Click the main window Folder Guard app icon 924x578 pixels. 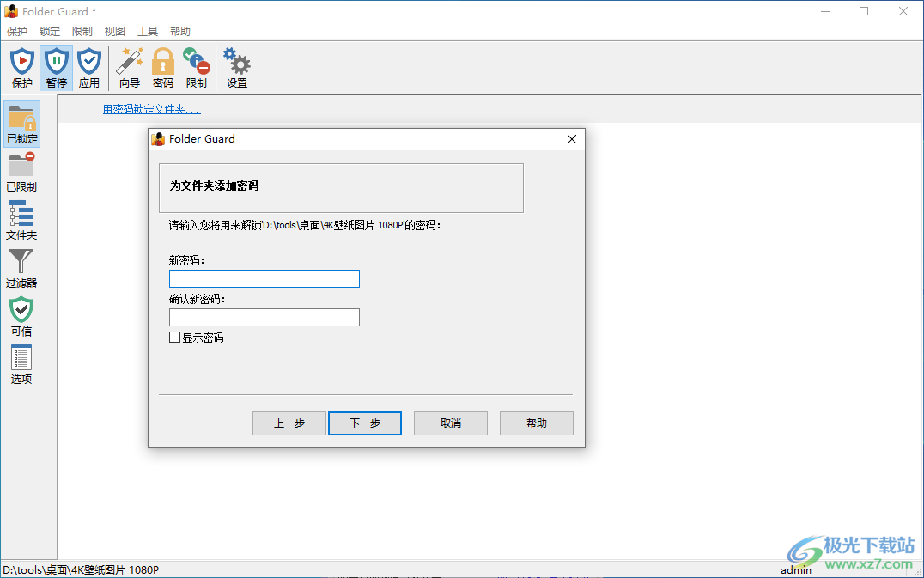11,11
